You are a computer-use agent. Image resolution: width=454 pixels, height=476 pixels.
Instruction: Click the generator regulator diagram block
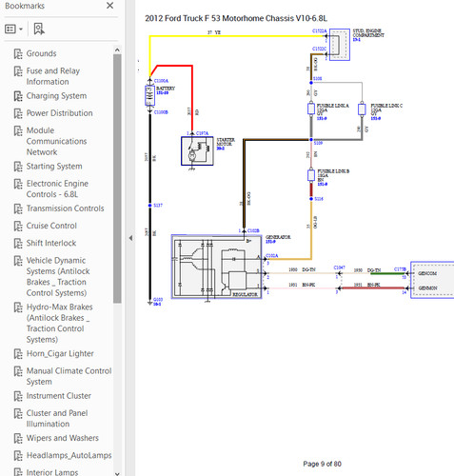217,267
